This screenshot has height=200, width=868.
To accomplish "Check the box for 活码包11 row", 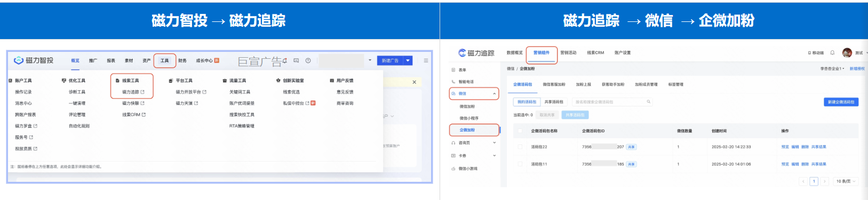I will click(520, 164).
